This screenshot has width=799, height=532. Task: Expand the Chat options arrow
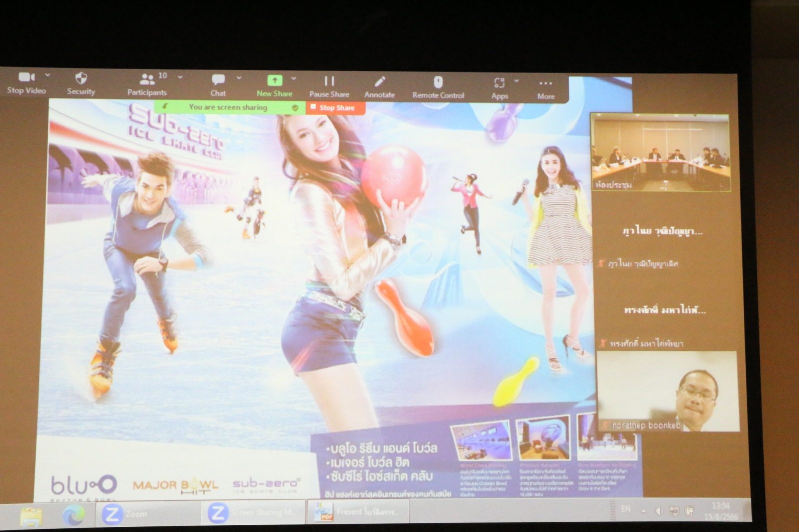pos(239,78)
